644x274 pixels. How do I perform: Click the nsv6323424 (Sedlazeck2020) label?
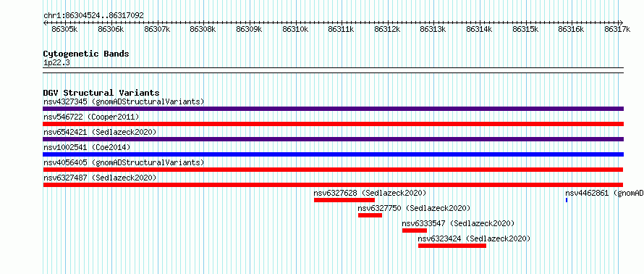474,238
